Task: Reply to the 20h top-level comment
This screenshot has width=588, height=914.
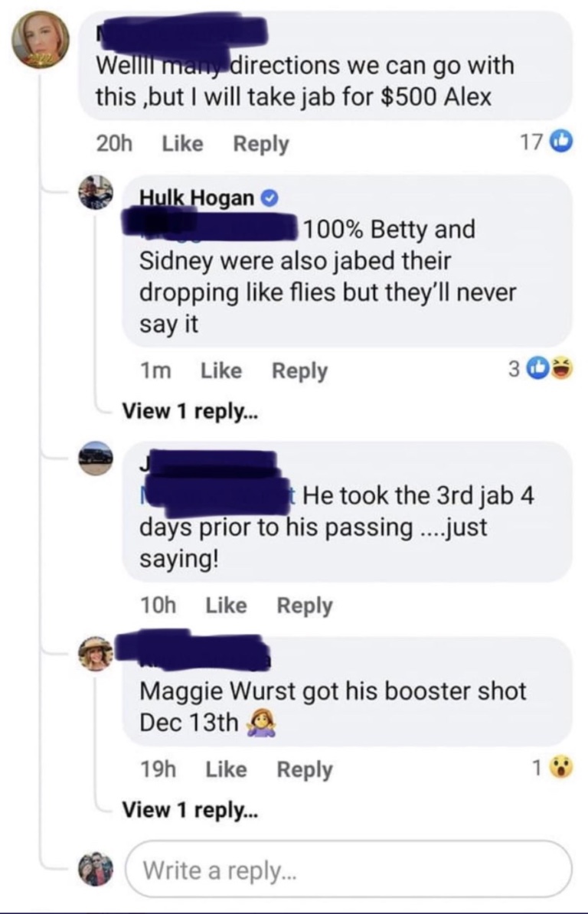Action: tap(261, 144)
